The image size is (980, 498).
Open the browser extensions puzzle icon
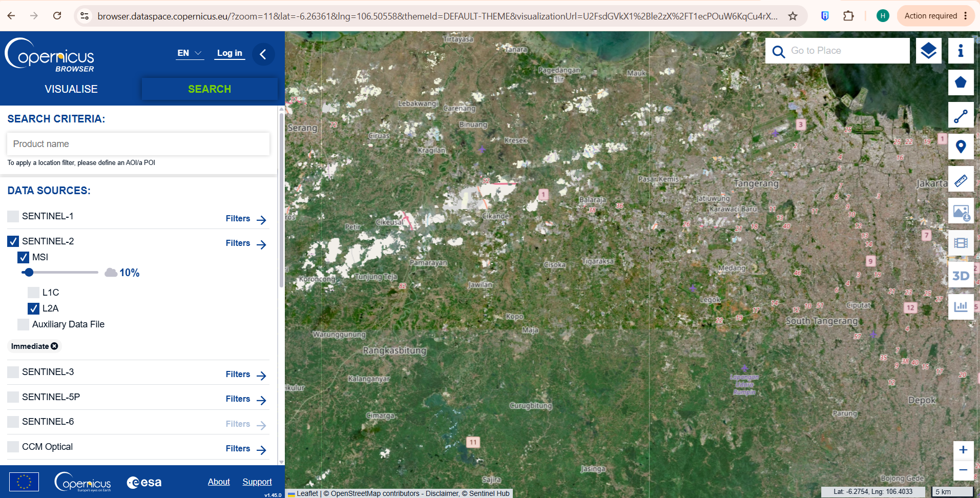click(848, 16)
